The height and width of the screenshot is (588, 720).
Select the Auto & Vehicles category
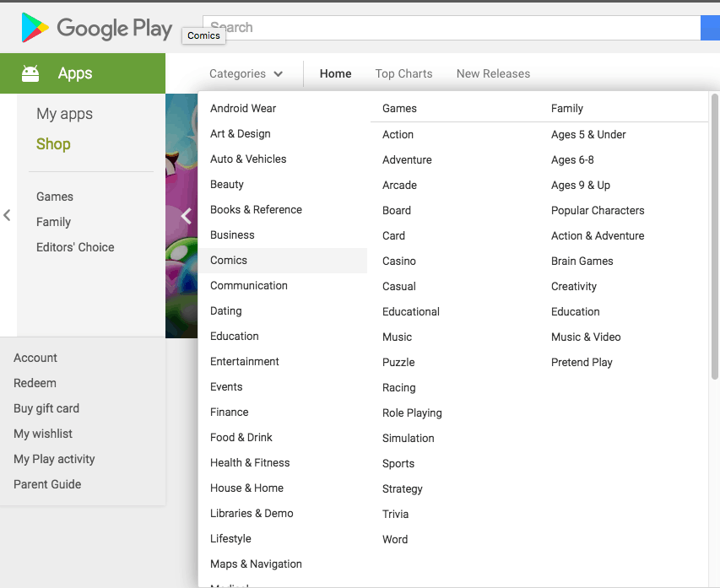click(248, 159)
